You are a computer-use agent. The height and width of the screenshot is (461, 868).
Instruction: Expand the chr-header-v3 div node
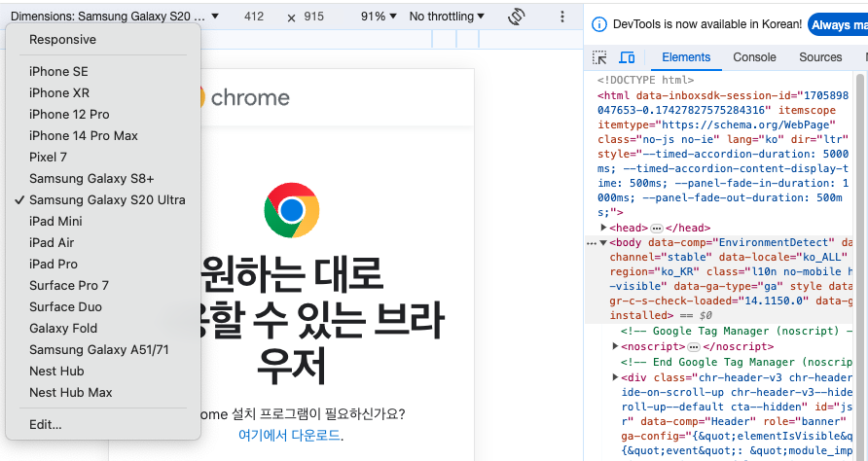tap(615, 377)
